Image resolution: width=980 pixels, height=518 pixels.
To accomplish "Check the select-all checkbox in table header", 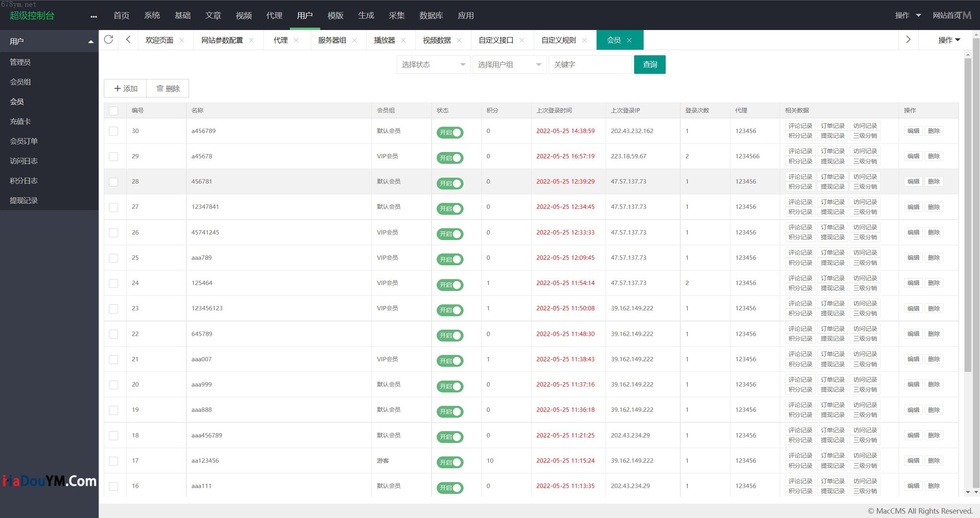I will point(114,111).
